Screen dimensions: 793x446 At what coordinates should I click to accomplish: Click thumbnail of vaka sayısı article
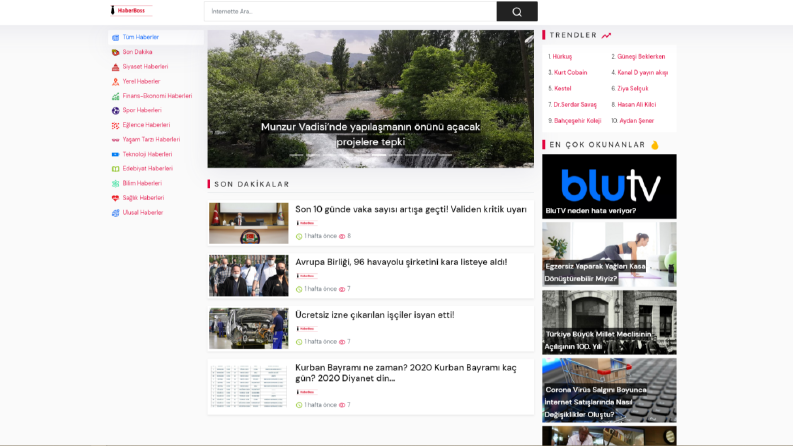click(249, 224)
